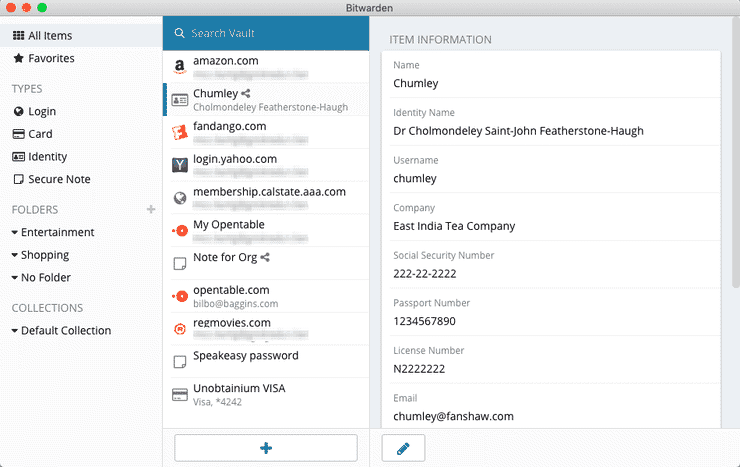The image size is (740, 467).
Task: Click the Cholmondeley Featherstone-Haugh subtitle
Action: click(x=270, y=108)
